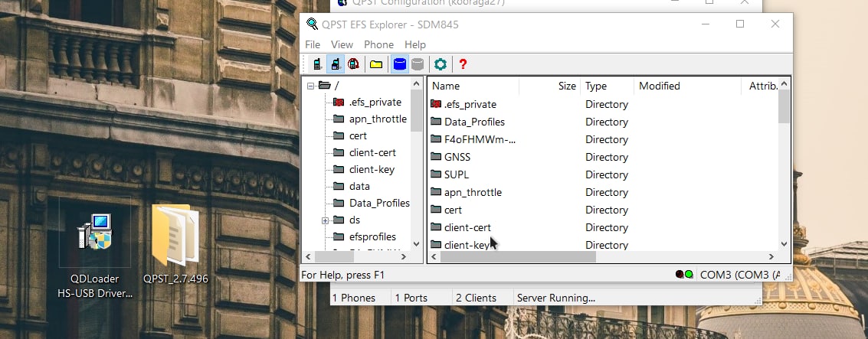Select .efs_private in the folder tree
The height and width of the screenshot is (339, 868).
click(375, 103)
